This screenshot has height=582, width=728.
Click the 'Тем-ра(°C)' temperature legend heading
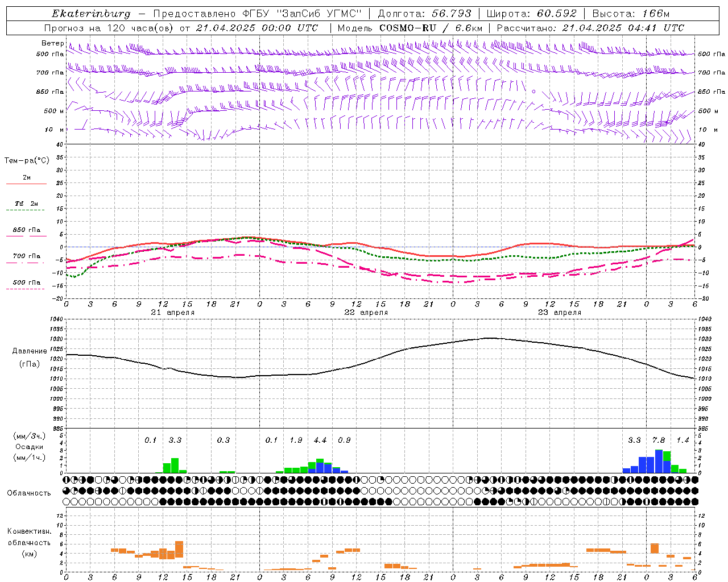[27, 161]
